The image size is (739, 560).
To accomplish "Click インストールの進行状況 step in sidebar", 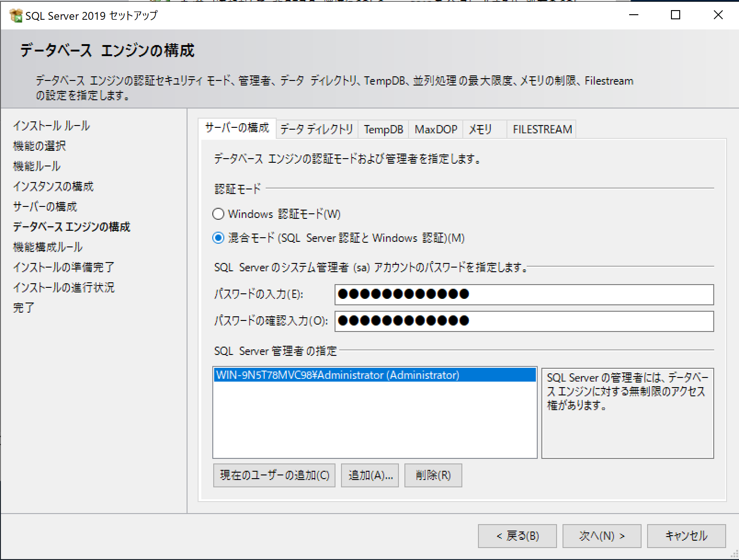I will (x=63, y=287).
